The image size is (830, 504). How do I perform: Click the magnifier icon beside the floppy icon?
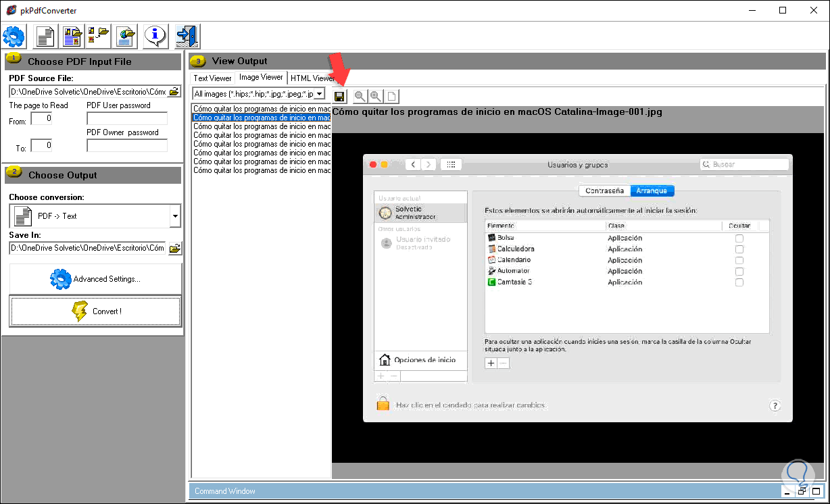[360, 97]
